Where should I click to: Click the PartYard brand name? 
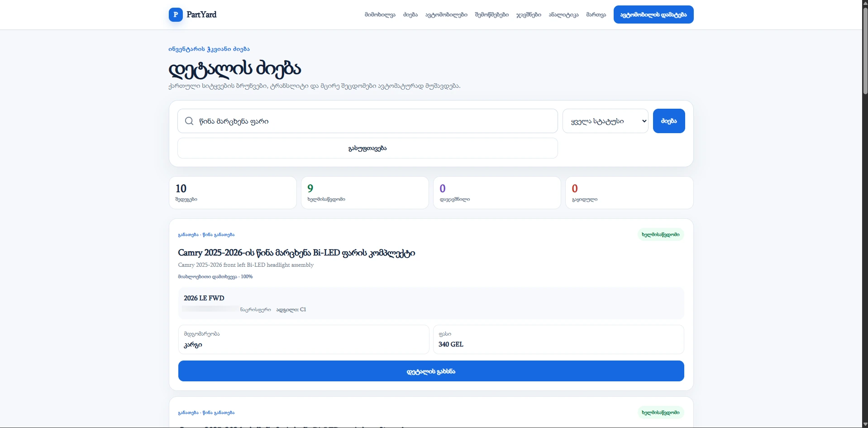pos(201,14)
